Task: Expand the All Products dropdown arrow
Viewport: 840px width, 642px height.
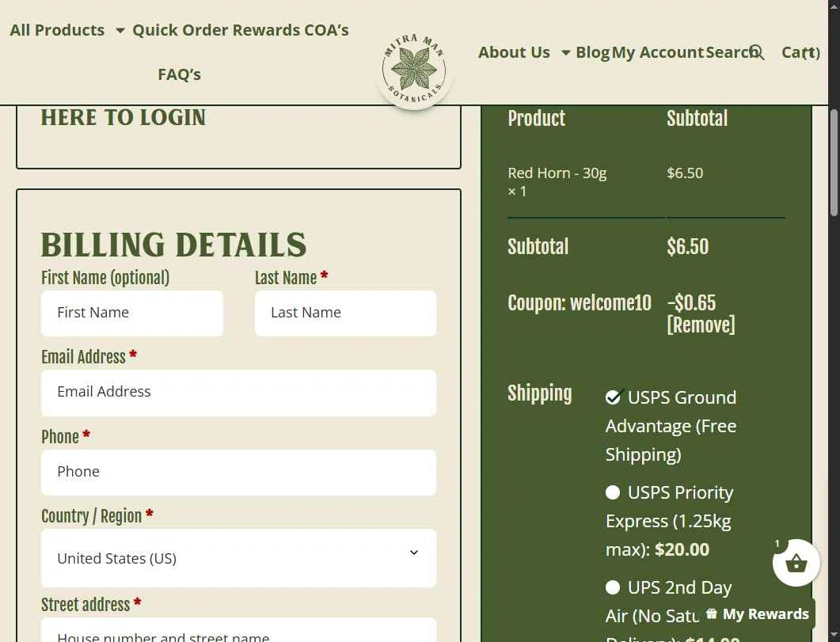Action: click(120, 31)
